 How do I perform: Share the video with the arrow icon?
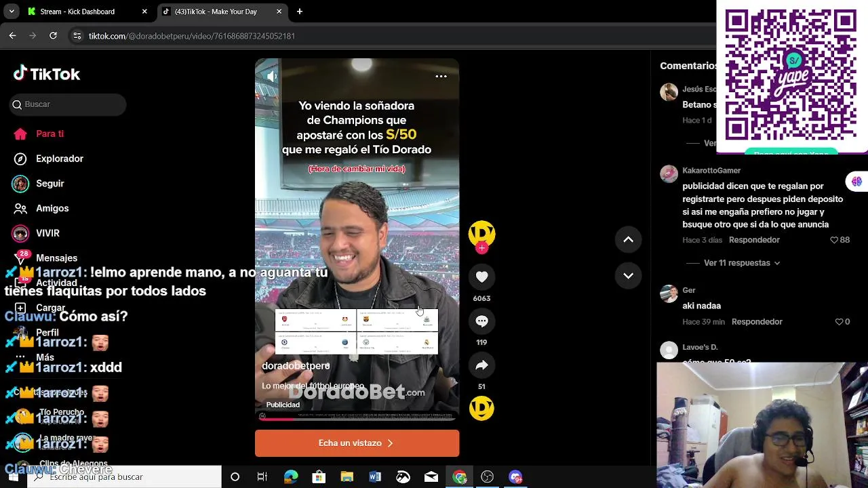(481, 365)
